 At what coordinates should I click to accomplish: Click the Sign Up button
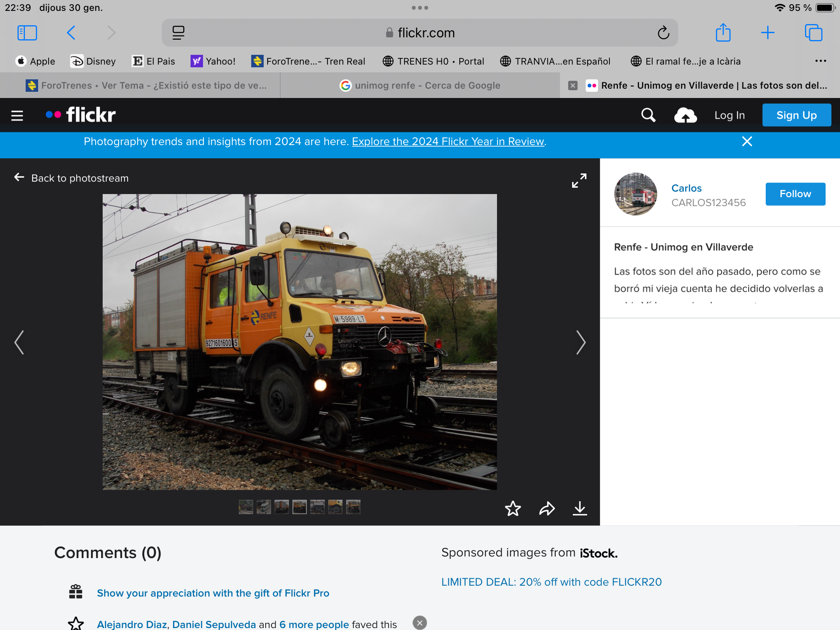pos(797,115)
